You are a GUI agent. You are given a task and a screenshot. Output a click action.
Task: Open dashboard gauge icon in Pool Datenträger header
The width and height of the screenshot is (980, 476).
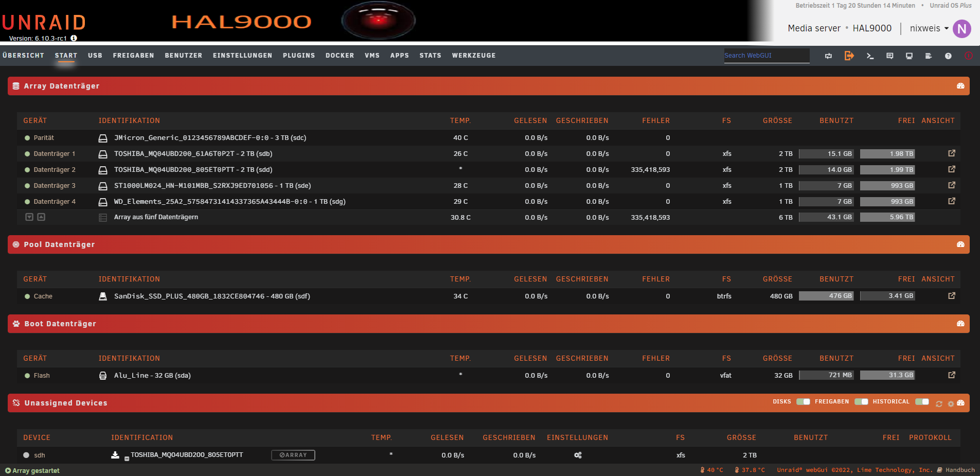960,244
